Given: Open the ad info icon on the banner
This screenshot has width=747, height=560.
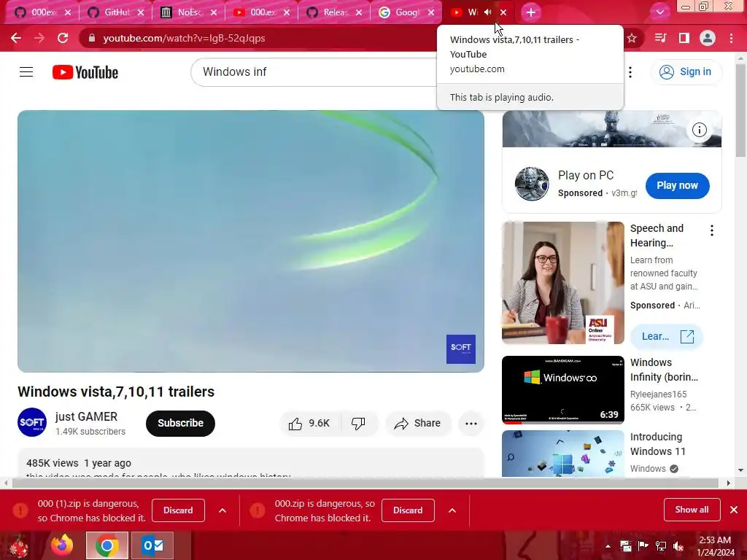Looking at the screenshot, I should coord(699,130).
